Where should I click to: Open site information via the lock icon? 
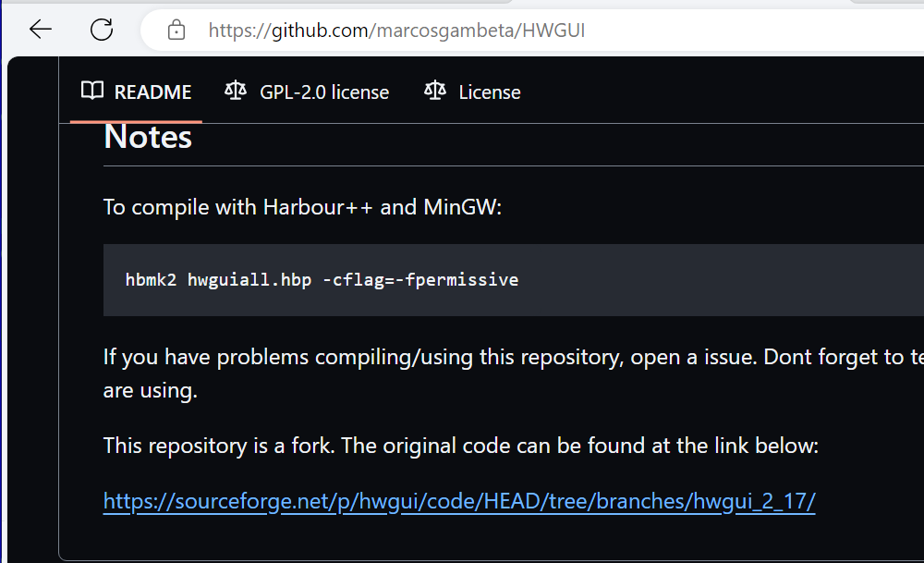[x=176, y=31]
